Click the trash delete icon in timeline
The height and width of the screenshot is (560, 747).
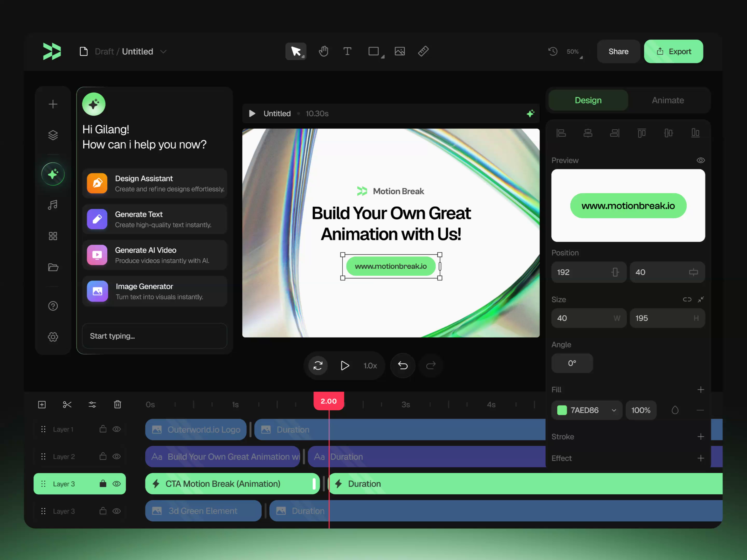(117, 404)
